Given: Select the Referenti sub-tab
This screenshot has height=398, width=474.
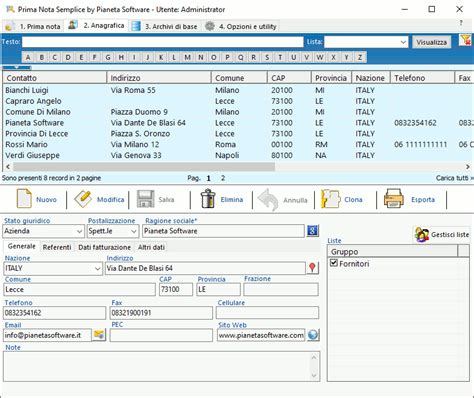Looking at the screenshot, I should [57, 247].
